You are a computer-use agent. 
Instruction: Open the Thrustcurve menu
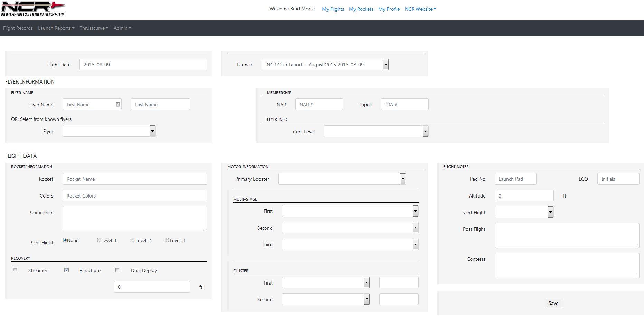94,28
